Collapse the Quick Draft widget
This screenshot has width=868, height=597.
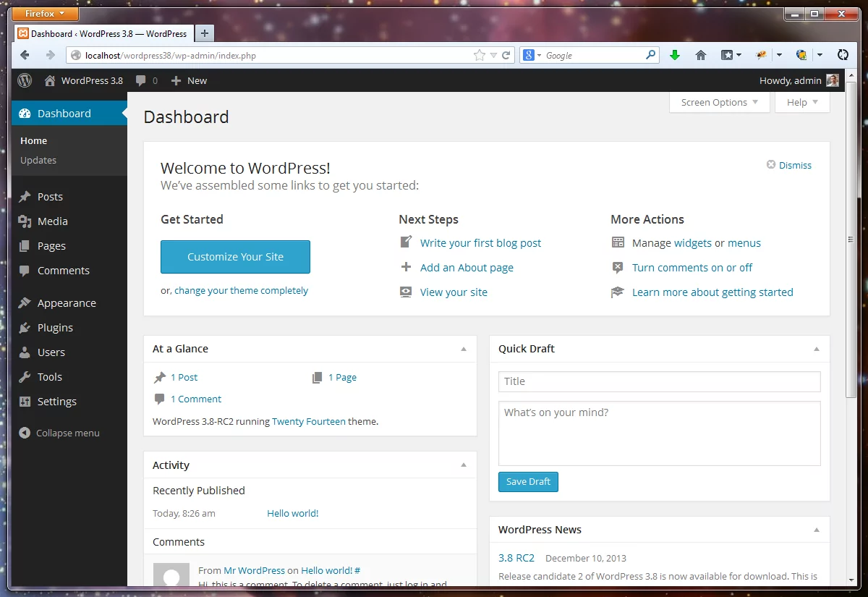pos(817,349)
